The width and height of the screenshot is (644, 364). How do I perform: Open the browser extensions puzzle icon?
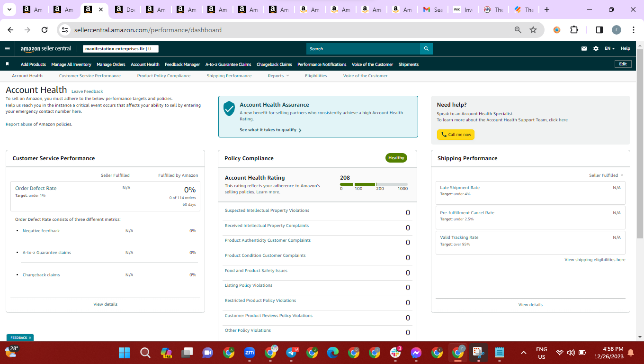pos(574,30)
